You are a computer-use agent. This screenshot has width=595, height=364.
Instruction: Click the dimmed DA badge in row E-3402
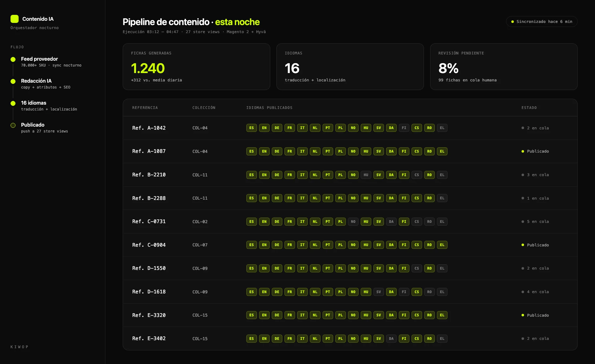pos(391,339)
